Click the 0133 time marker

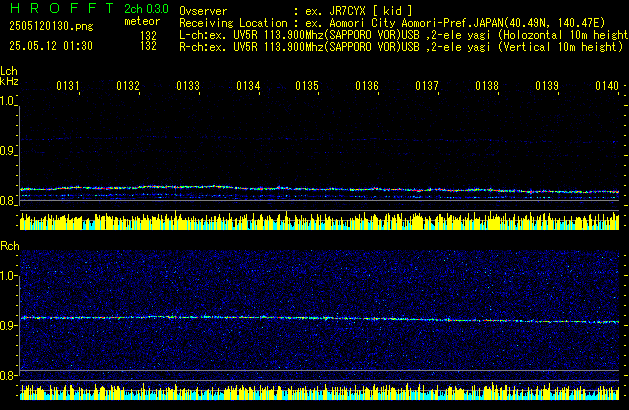(188, 86)
